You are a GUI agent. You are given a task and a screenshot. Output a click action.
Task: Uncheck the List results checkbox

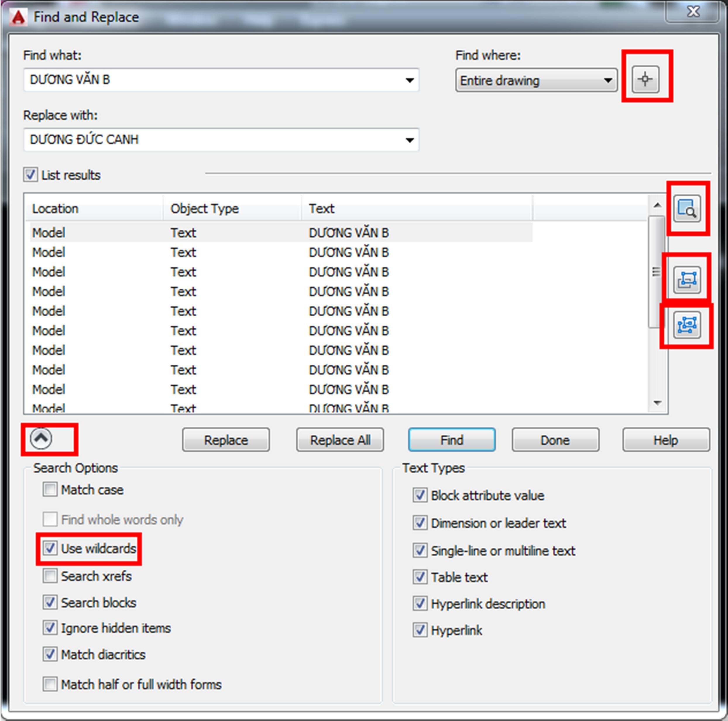(30, 175)
